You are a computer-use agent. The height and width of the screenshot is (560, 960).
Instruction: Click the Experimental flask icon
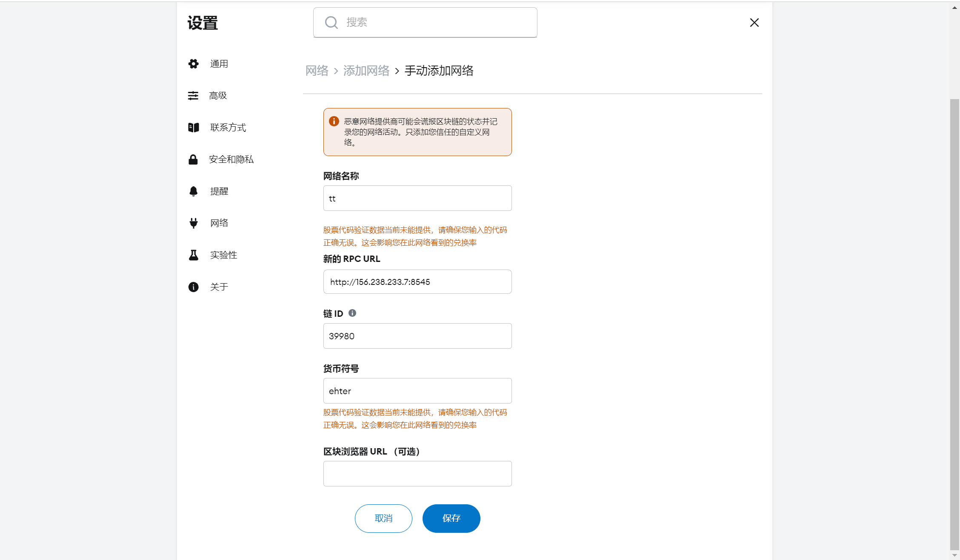click(194, 255)
